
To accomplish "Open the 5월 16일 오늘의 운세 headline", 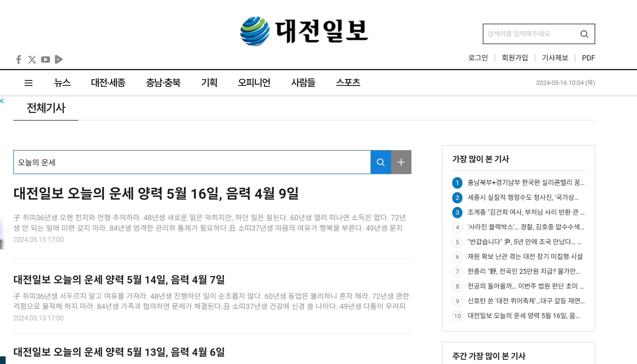I will click(x=156, y=194).
